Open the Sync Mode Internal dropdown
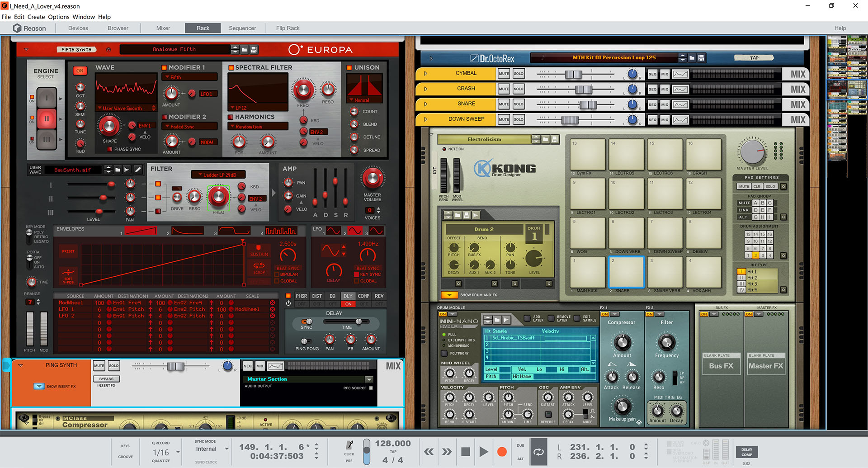The width and height of the screenshot is (868, 468). pyautogui.click(x=226, y=449)
